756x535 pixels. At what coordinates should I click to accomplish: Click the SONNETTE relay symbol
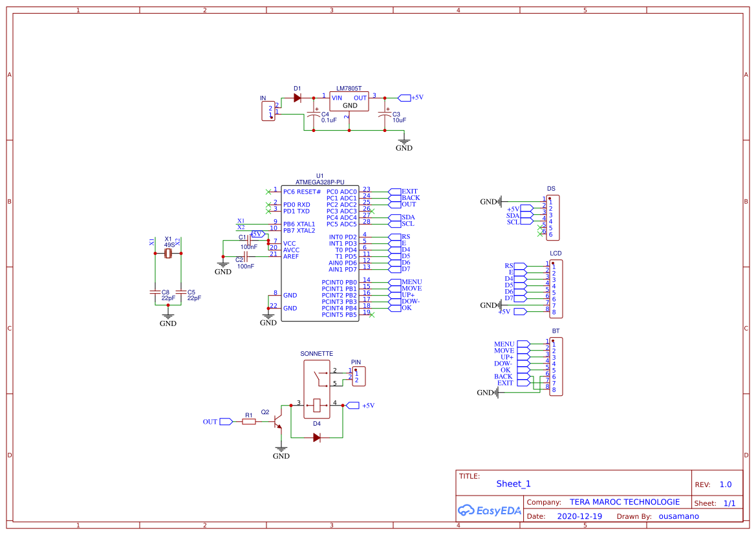316,382
